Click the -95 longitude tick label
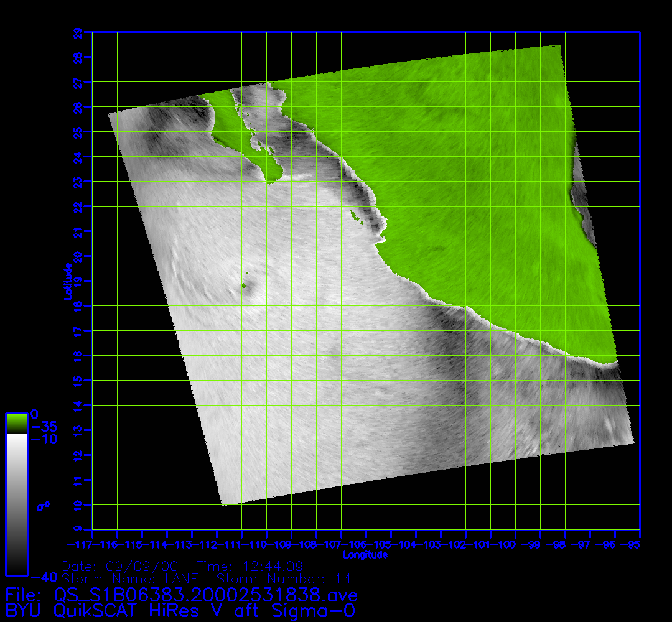Image resolution: width=672 pixels, height=622 pixels. point(633,545)
